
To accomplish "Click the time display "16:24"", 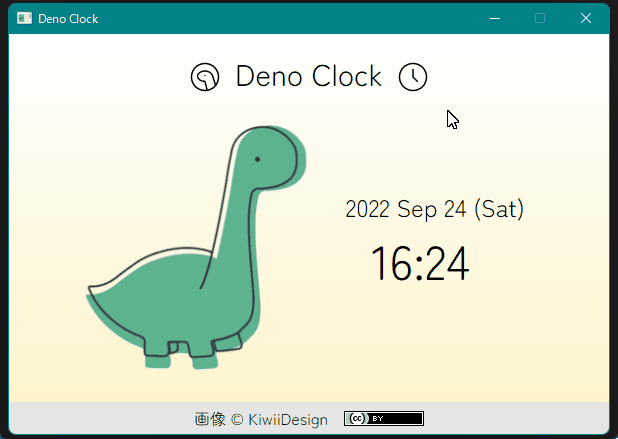I will pos(420,263).
